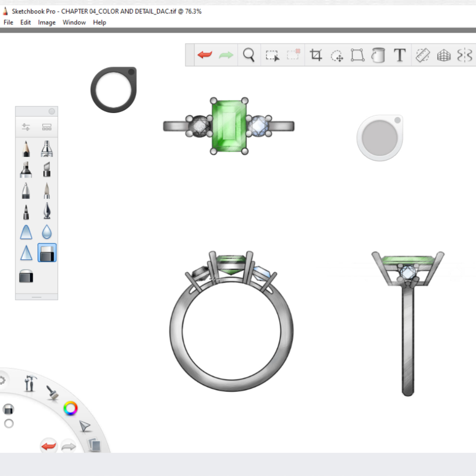Screen dimensions: 476x476
Task: Open the layers pages icon in lagoon
Action: pyautogui.click(x=94, y=445)
